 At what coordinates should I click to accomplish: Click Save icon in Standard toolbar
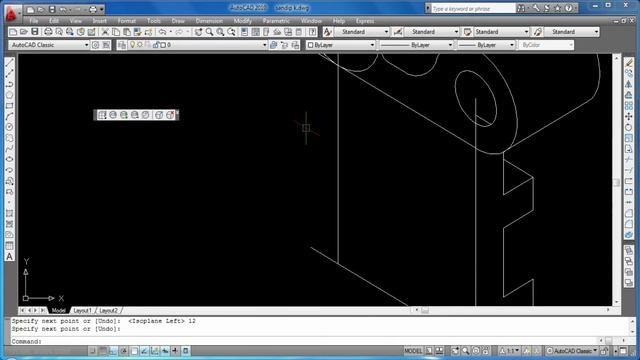click(x=35, y=32)
